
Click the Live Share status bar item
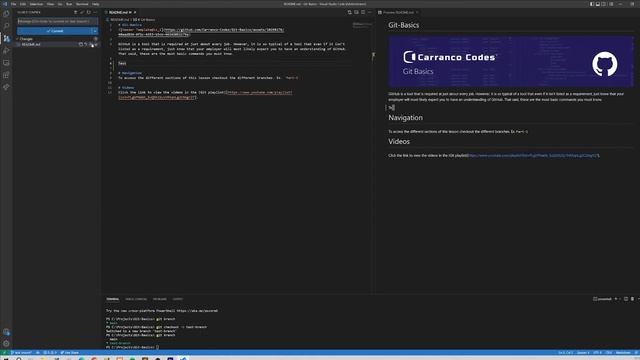click(69, 353)
